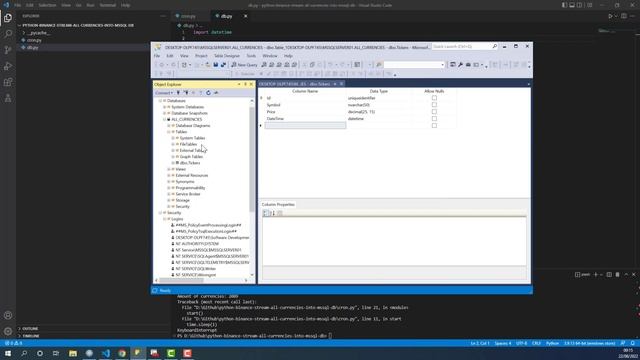
Task: Open VS Code Extensions icon
Action: [8, 82]
